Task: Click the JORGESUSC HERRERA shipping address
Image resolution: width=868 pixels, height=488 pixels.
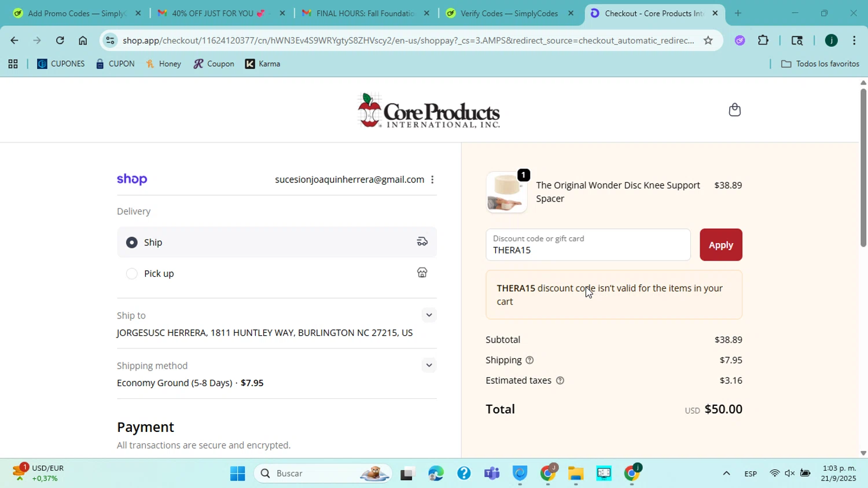Action: (x=264, y=333)
